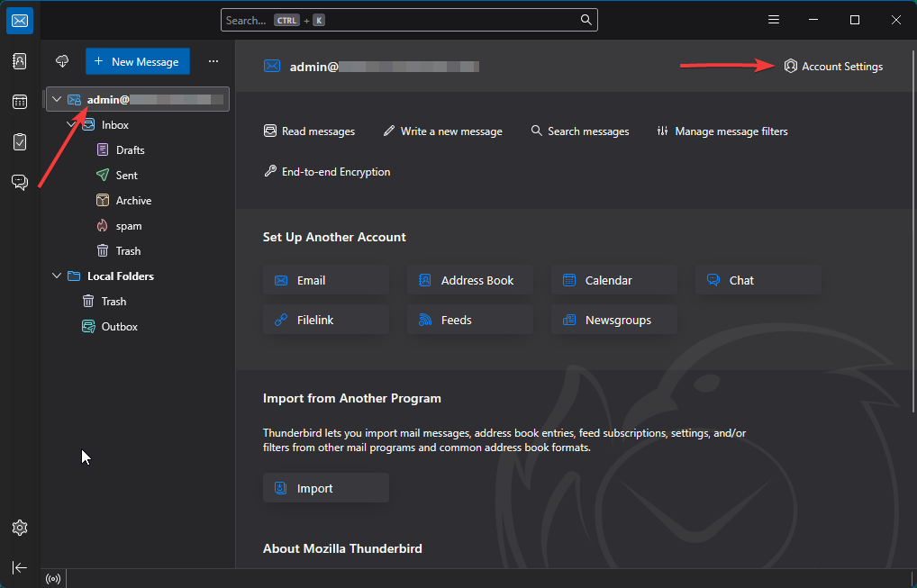Click End-to-end Encryption
Screen dimensions: 917x588
pos(327,171)
